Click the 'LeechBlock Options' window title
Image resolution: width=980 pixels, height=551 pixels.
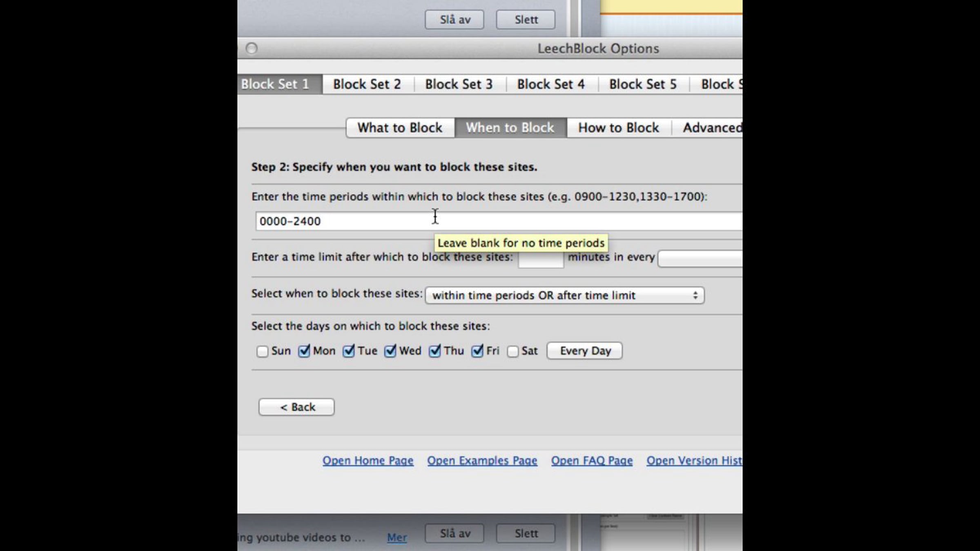tap(598, 49)
